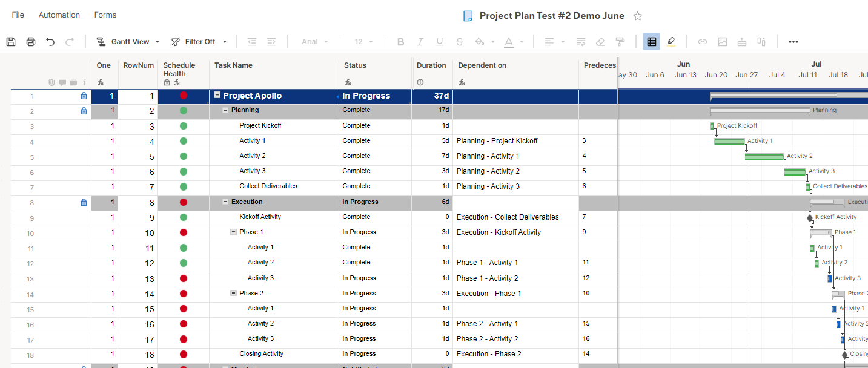Toggle the grid view button in toolbar
The width and height of the screenshot is (868, 368).
tap(651, 42)
